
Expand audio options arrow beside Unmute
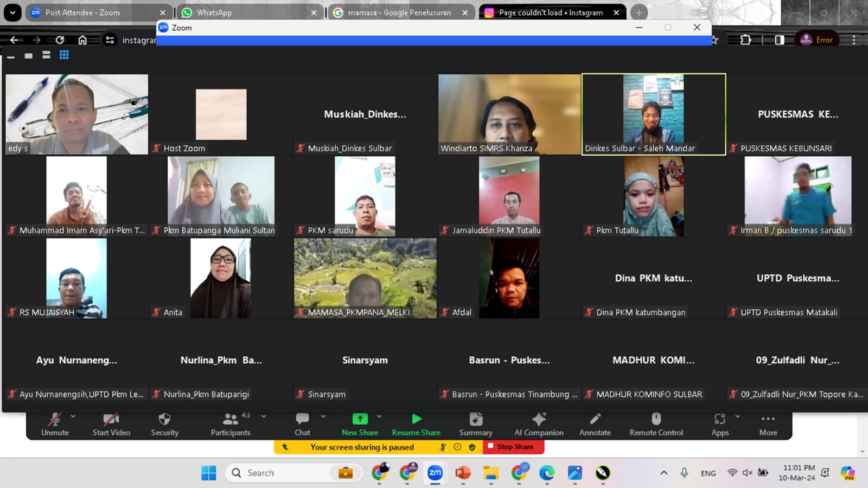coord(73,416)
